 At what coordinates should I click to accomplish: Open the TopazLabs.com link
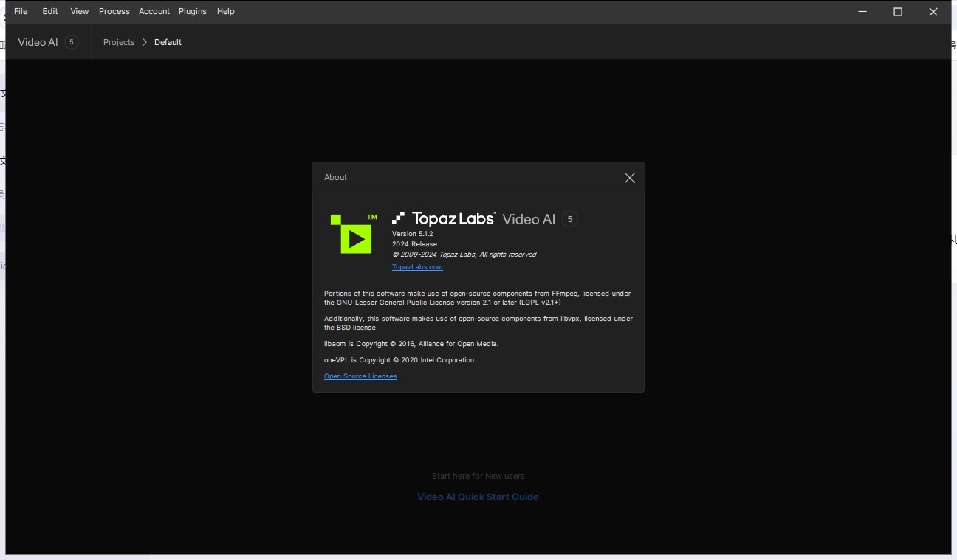pyautogui.click(x=417, y=267)
